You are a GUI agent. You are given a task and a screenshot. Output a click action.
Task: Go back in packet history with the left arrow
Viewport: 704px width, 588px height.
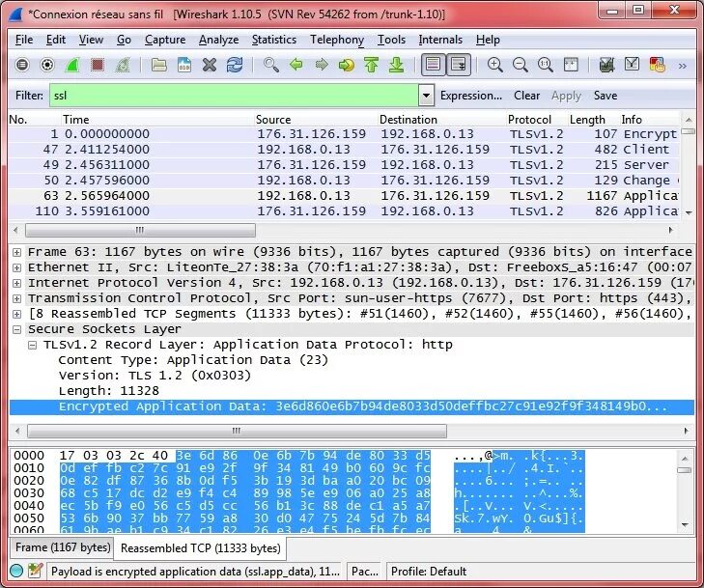296,65
